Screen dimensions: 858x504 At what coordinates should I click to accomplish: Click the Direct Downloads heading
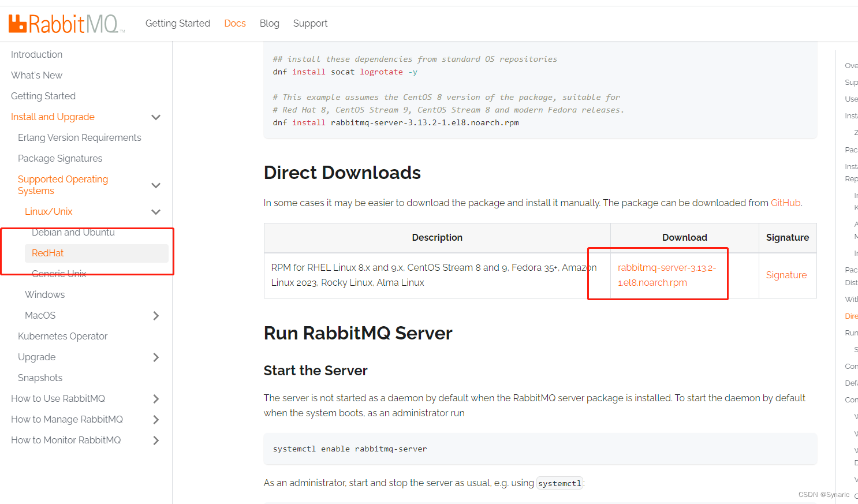coord(342,173)
